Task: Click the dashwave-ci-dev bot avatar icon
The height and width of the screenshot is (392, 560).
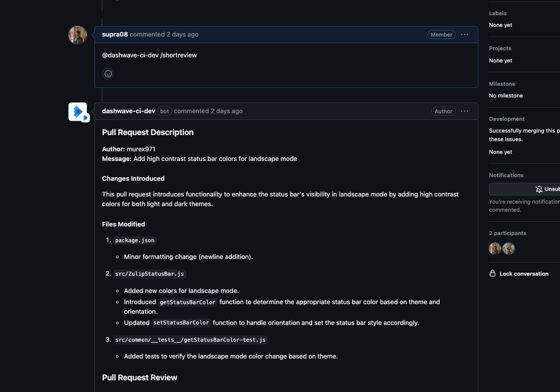Action: coord(78,112)
